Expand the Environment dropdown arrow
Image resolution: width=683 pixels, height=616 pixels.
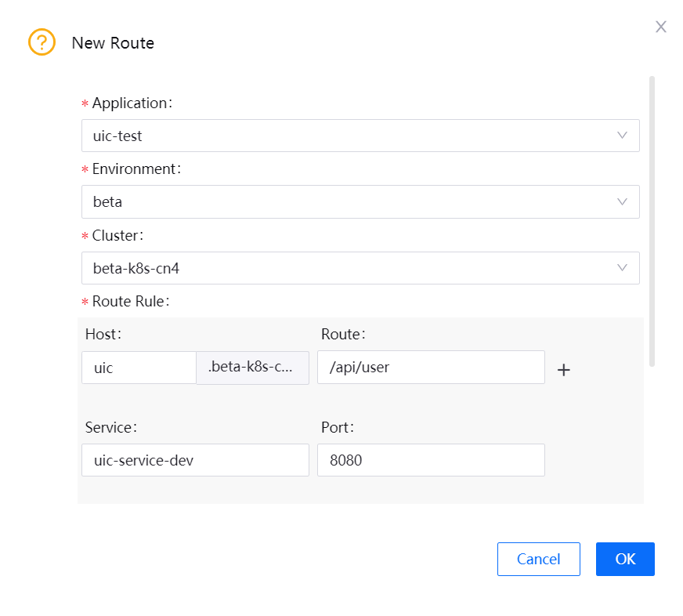tap(622, 201)
